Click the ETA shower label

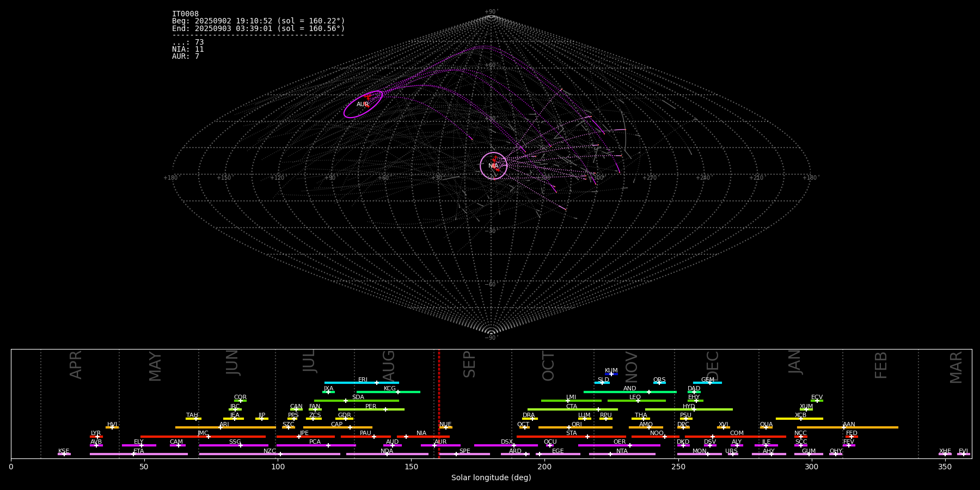click(139, 451)
